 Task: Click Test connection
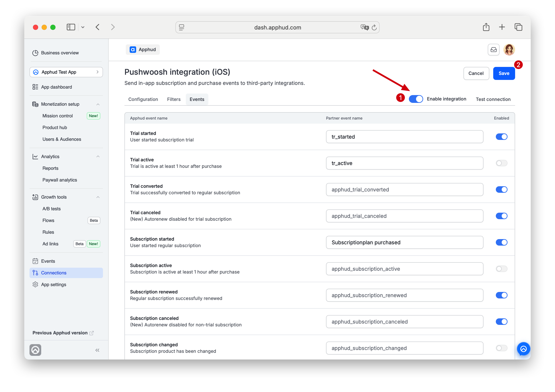pos(493,99)
